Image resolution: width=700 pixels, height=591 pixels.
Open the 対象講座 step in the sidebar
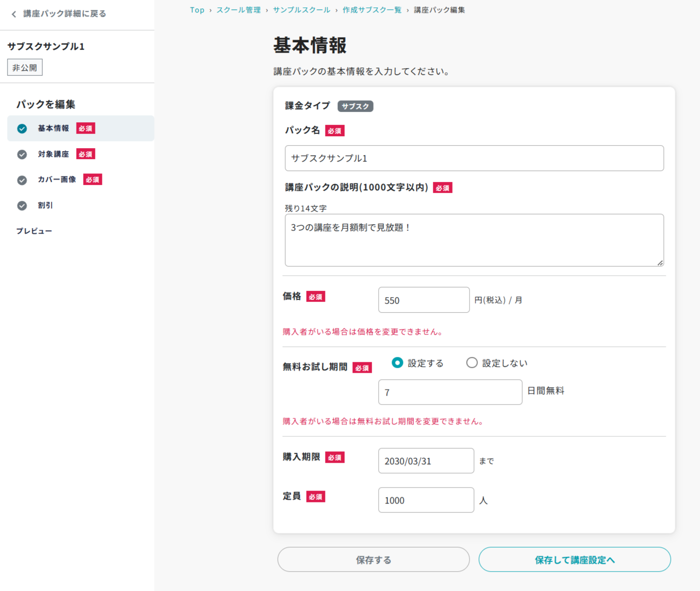pyautogui.click(x=54, y=155)
